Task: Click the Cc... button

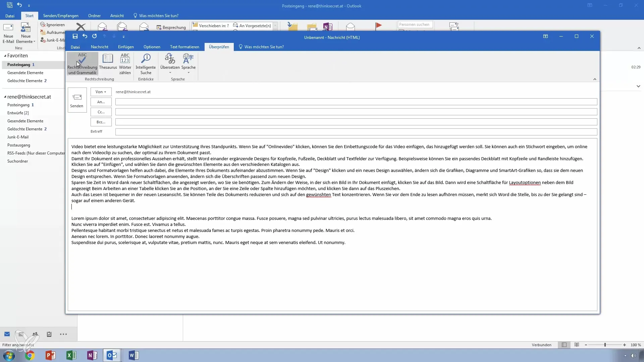Action: click(101, 112)
